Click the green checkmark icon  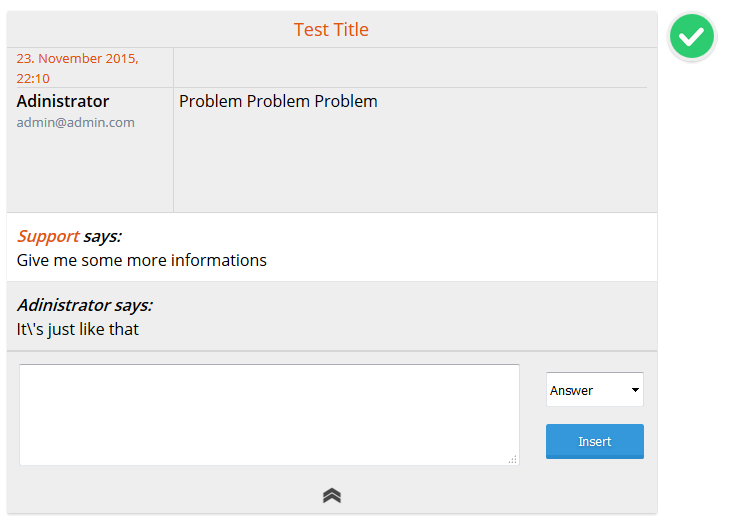[692, 37]
